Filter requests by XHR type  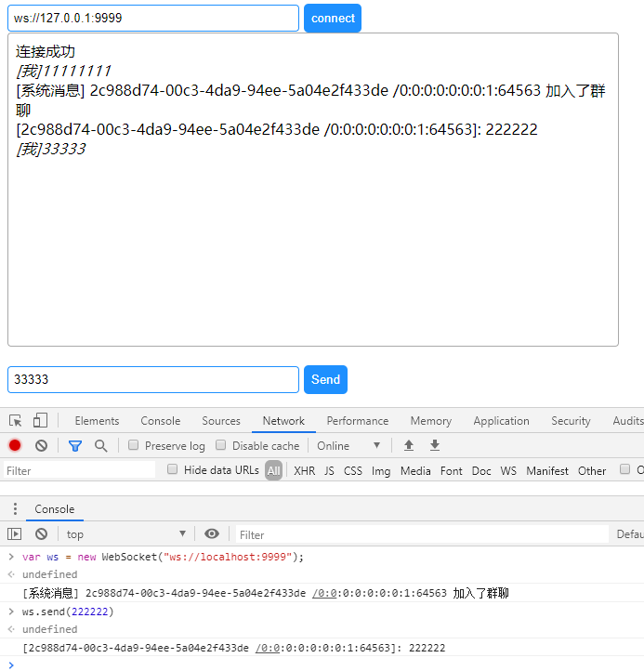pos(304,471)
